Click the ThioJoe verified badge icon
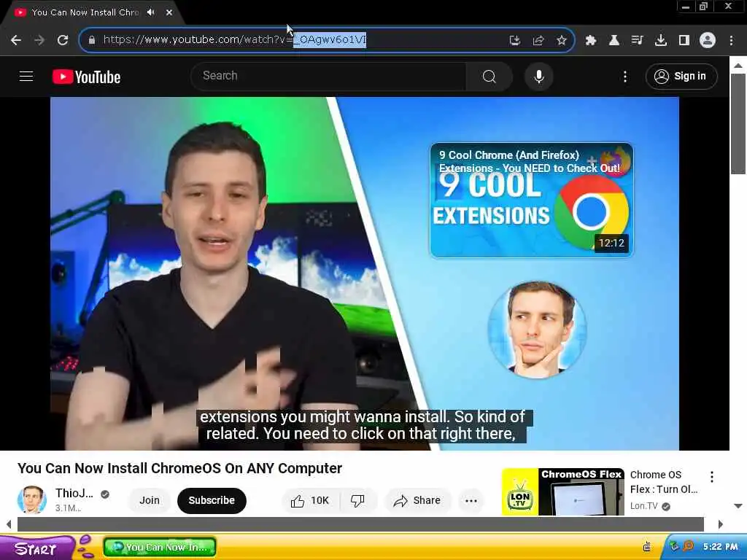 pyautogui.click(x=105, y=494)
